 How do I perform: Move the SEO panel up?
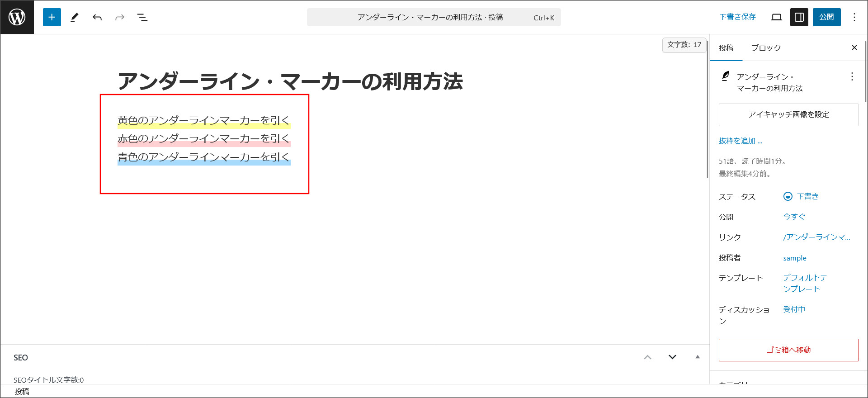648,357
